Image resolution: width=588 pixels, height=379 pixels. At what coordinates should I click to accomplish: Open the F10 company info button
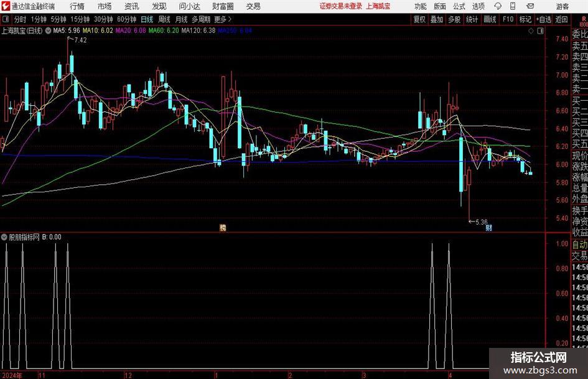click(x=508, y=19)
